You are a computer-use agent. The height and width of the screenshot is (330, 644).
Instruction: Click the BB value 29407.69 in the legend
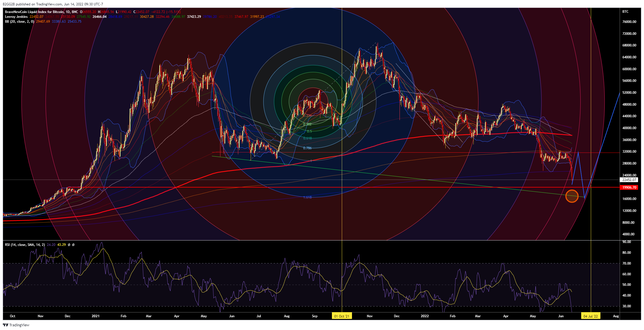(x=43, y=22)
